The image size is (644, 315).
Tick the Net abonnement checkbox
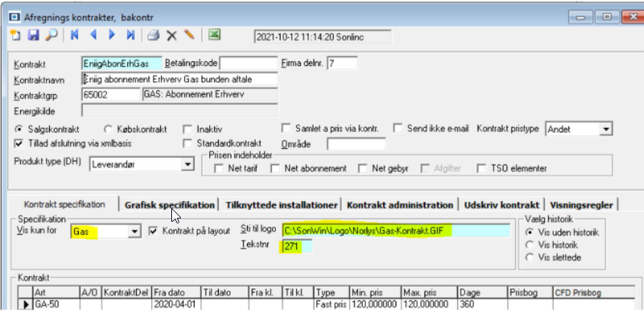275,169
